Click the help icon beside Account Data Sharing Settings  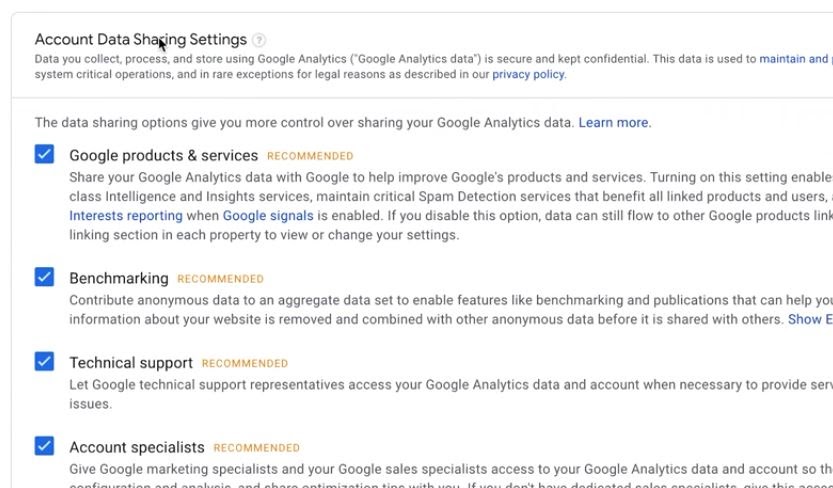tap(259, 40)
